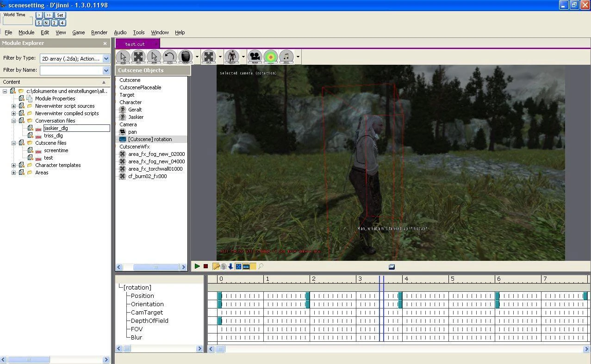Open the Module menu
Screen dimensions: 591x364
tap(26, 32)
